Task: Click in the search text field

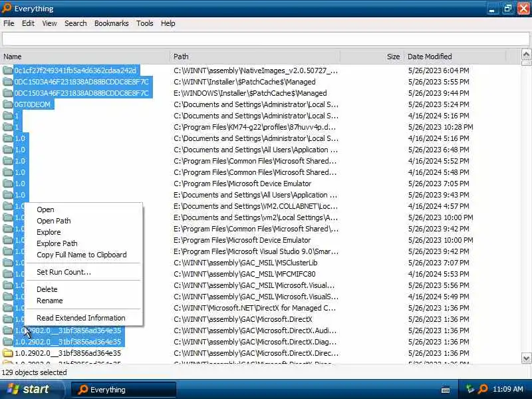Action: click(x=265, y=39)
